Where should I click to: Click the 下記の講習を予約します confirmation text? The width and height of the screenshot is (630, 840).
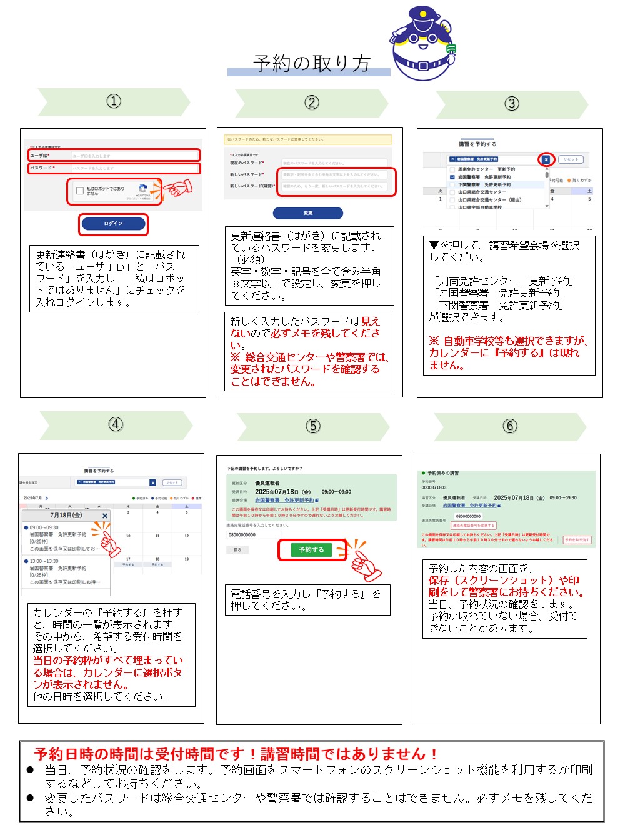click(x=264, y=468)
